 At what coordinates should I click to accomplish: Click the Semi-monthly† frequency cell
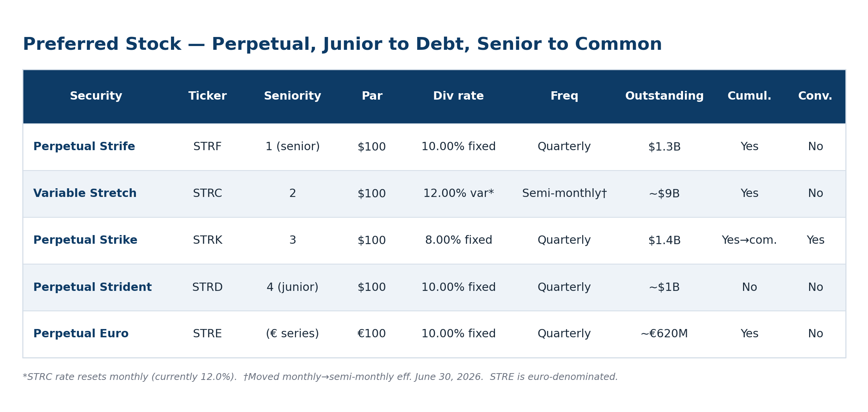(564, 194)
